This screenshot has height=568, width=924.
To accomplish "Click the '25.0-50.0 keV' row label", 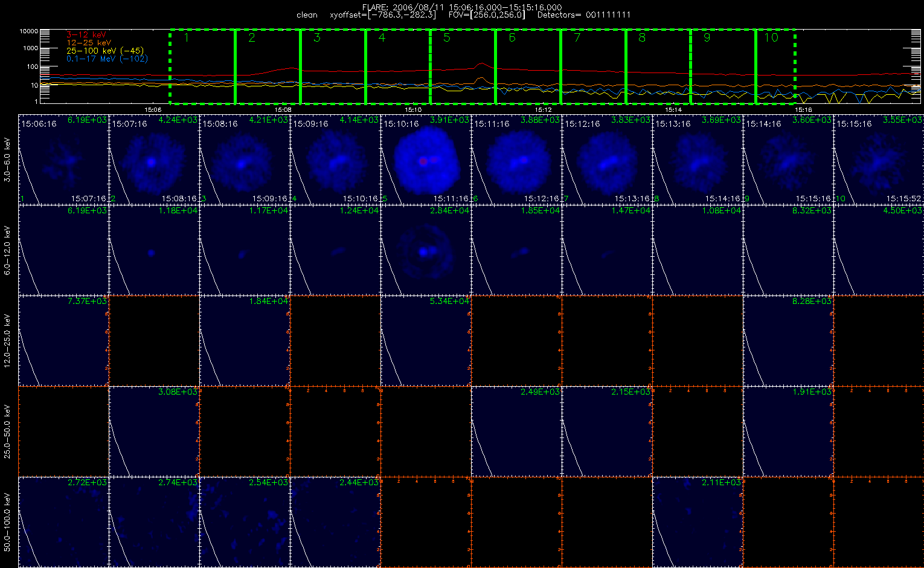I will (x=7, y=431).
